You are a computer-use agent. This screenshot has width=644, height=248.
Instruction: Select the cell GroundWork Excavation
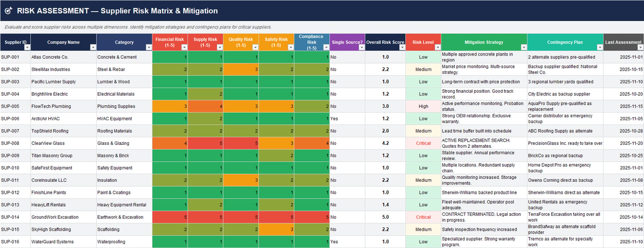tap(64, 217)
